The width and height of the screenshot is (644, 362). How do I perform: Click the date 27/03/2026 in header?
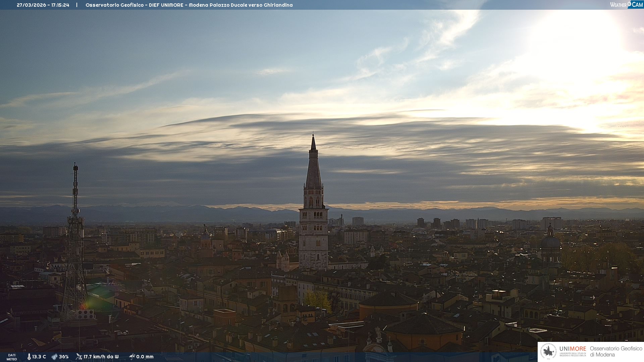click(x=32, y=5)
